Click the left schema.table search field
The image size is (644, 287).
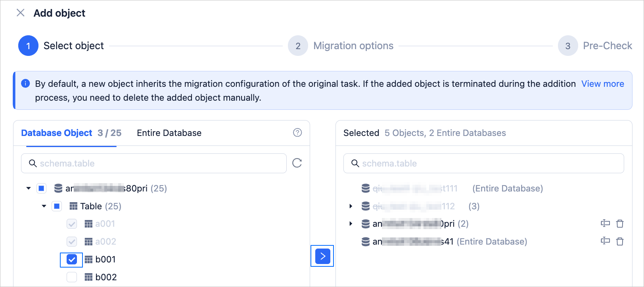point(159,163)
